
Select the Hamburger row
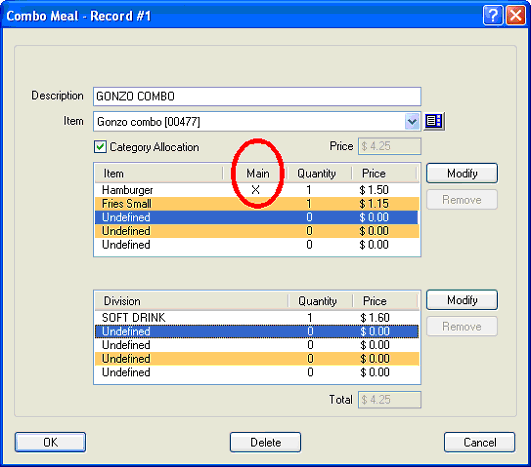point(257,190)
